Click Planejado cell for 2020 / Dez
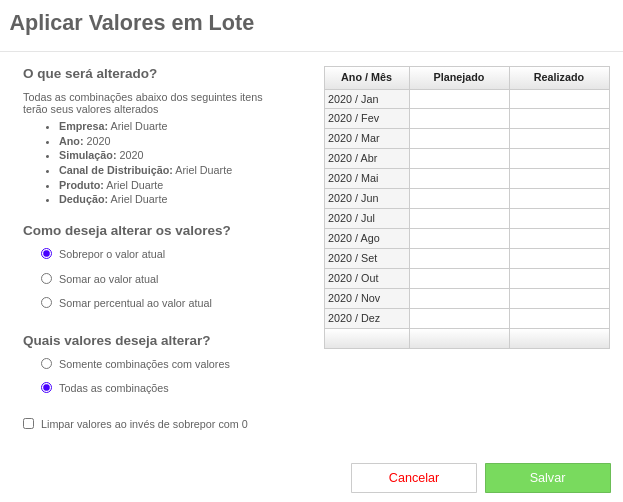Viewport: 623px width, 502px height. coord(459,318)
